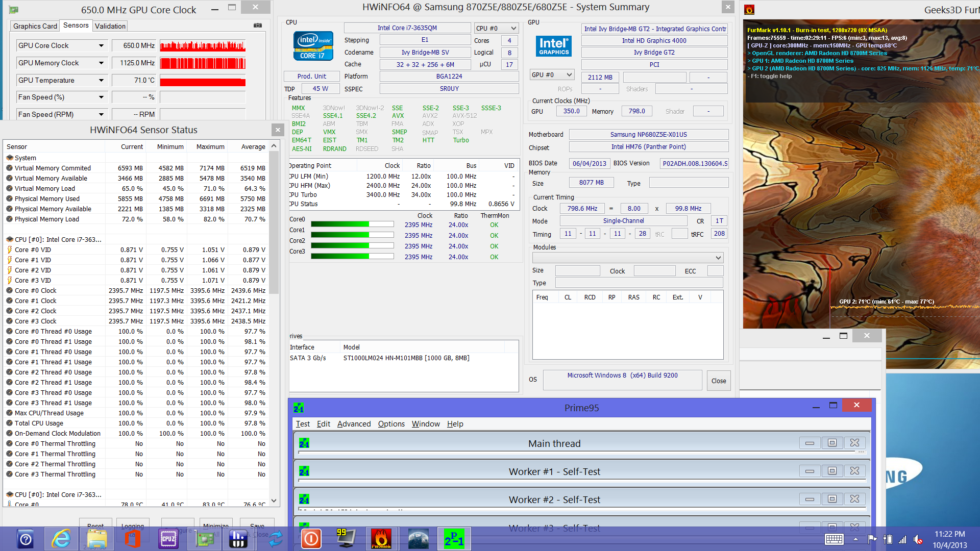The image size is (980, 551).
Task: Click the GPU-Z title bar icon
Action: click(x=14, y=10)
